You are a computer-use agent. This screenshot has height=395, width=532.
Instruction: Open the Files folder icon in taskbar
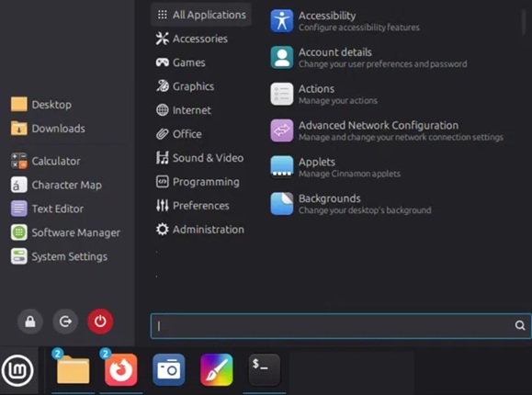(x=73, y=370)
